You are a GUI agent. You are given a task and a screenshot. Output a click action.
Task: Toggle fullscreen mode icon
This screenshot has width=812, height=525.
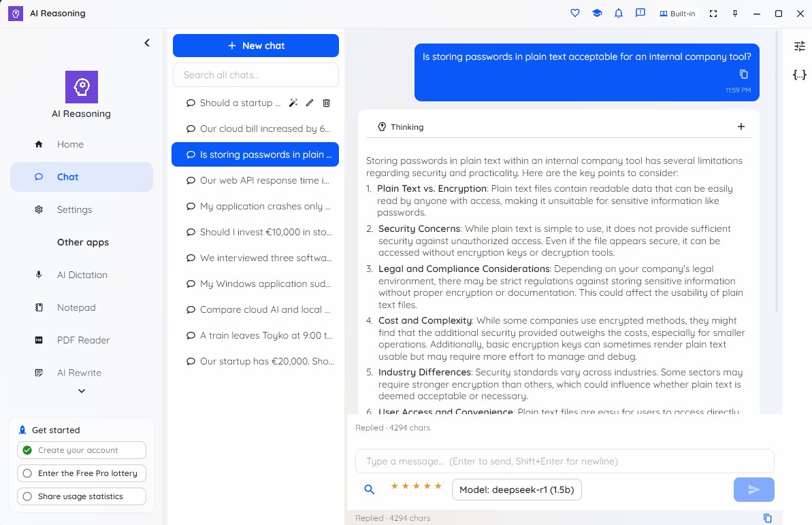pyautogui.click(x=713, y=14)
